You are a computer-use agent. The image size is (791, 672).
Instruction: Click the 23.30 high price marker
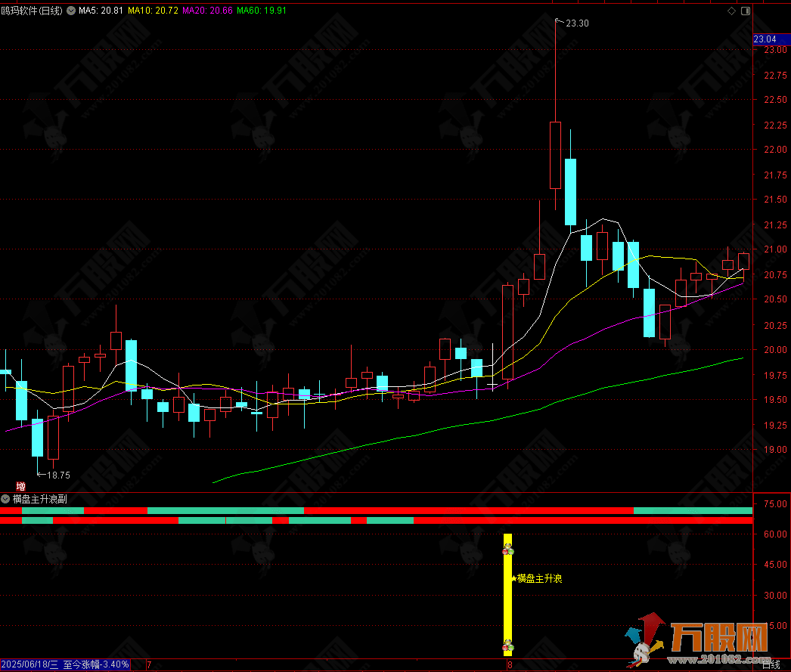(x=576, y=23)
